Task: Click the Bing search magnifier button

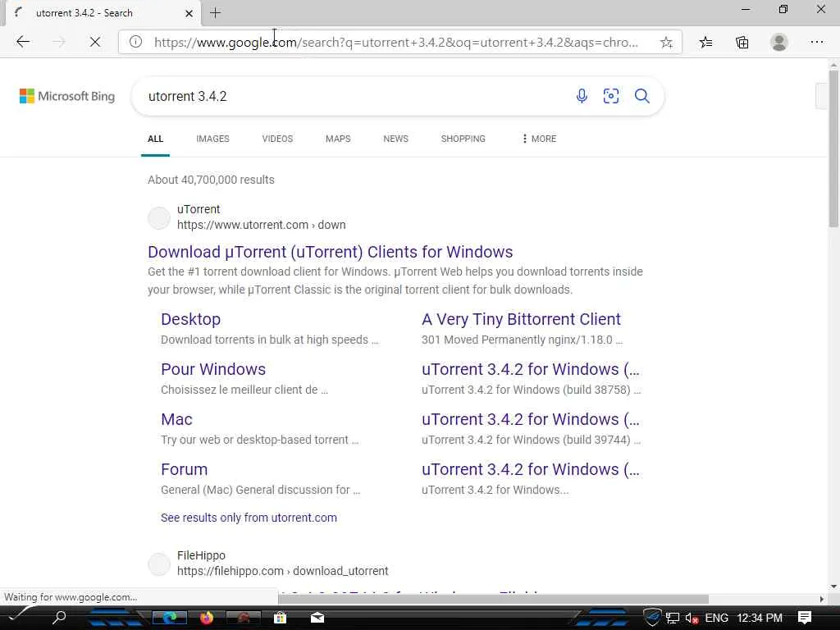Action: (x=641, y=96)
